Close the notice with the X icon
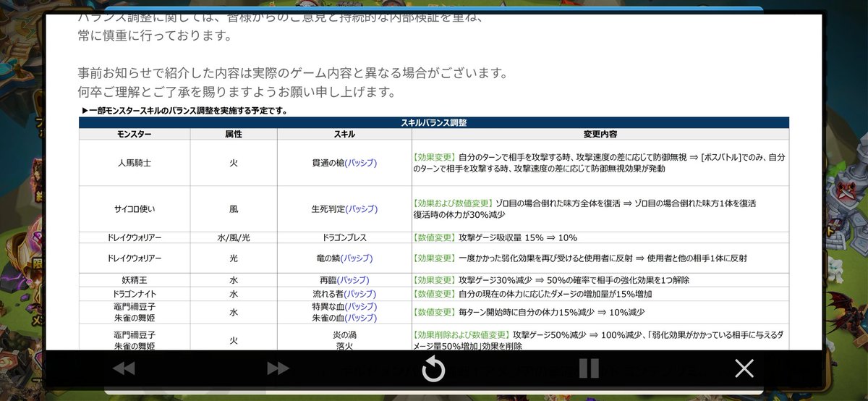 [x=744, y=368]
